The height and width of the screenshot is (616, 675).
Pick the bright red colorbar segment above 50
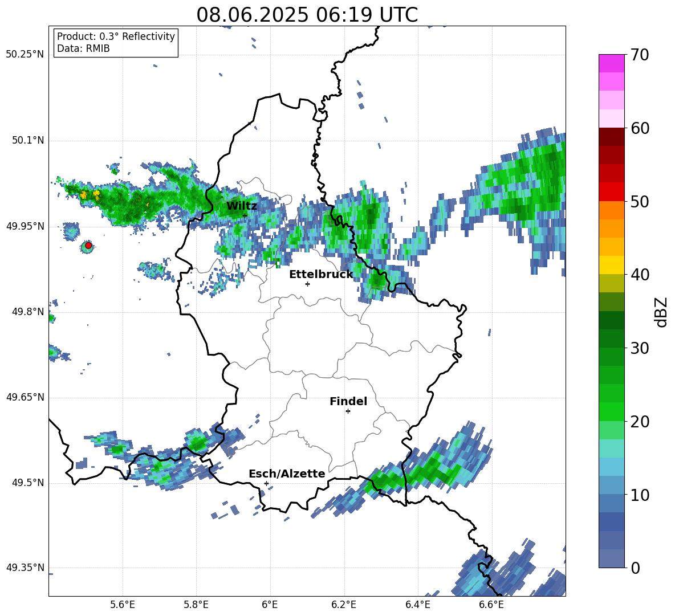pos(611,192)
